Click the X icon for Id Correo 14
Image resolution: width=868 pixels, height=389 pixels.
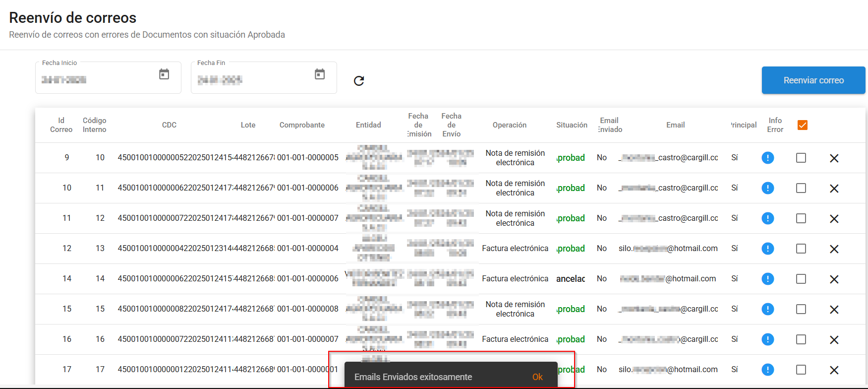click(x=834, y=279)
